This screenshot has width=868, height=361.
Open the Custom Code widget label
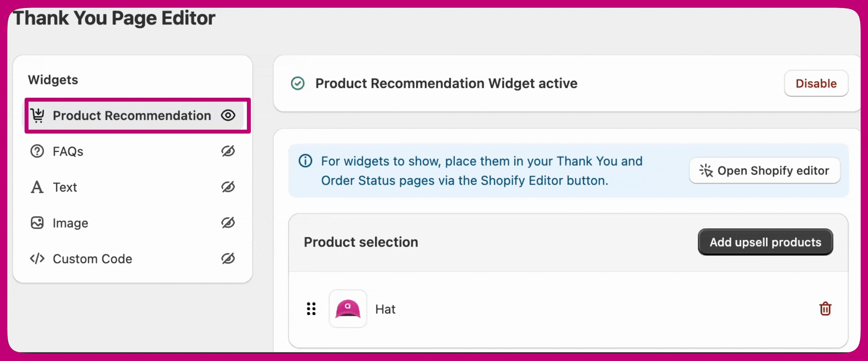[x=92, y=259]
